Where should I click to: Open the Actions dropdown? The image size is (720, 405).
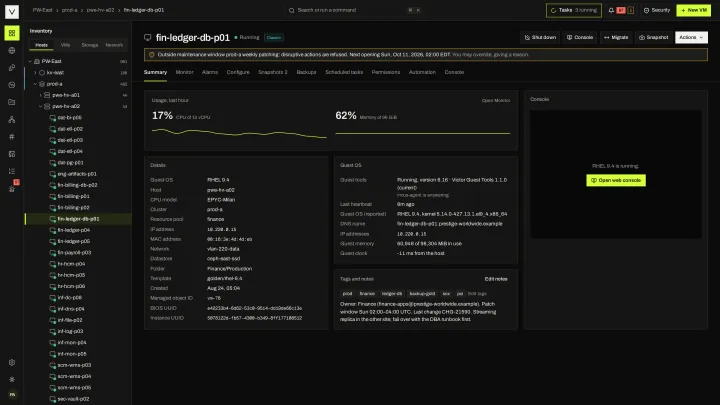pyautogui.click(x=691, y=37)
